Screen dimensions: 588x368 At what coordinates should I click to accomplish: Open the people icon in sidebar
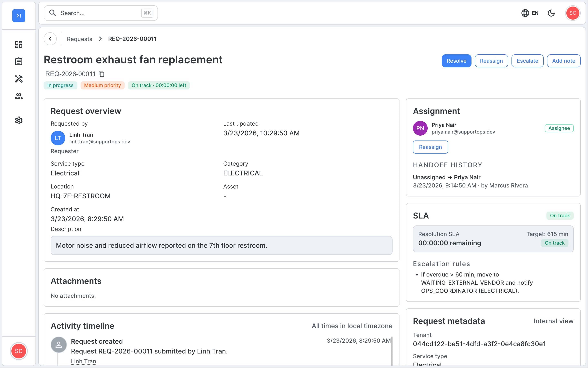pyautogui.click(x=19, y=96)
